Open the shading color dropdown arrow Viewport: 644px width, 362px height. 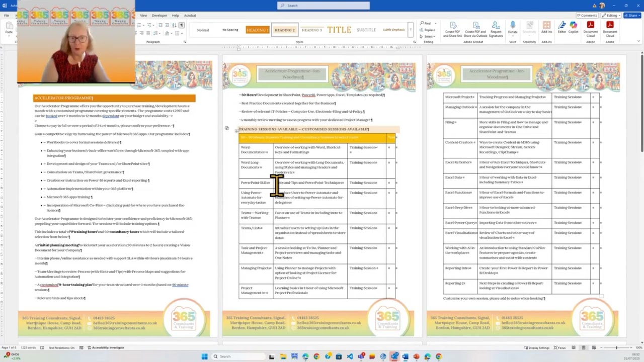172,33
